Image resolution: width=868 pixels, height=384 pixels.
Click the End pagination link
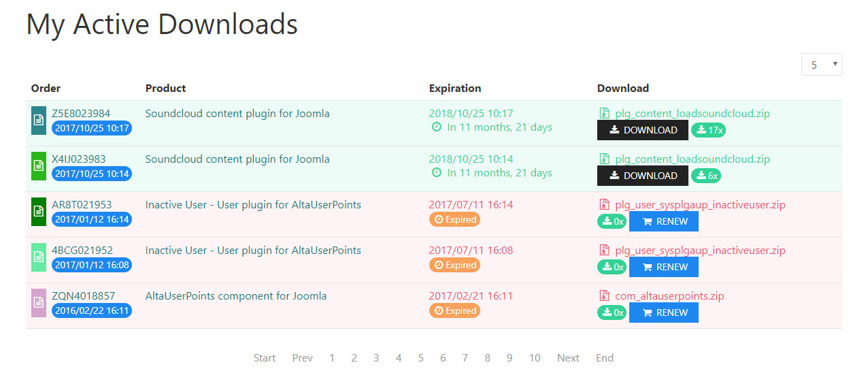[x=605, y=358]
